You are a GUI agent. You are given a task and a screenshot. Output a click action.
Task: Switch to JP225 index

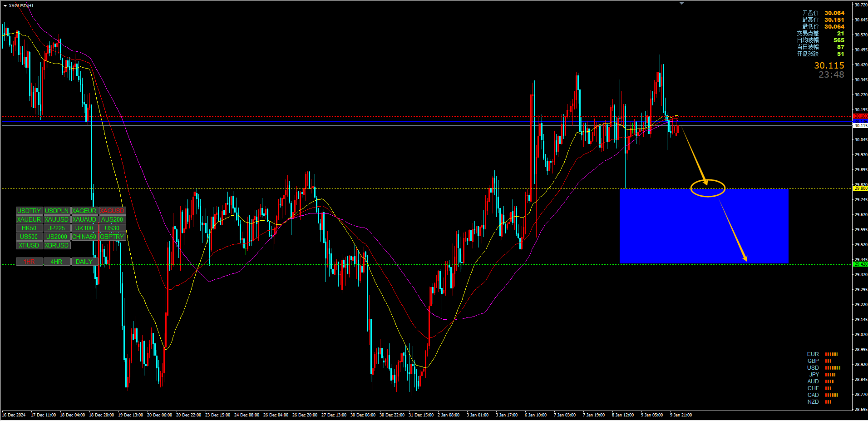[57, 228]
